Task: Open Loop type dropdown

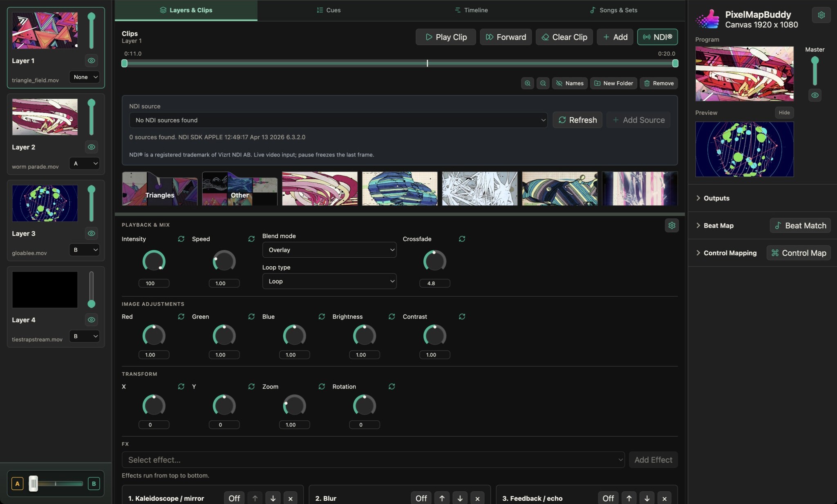Action: 329,281
